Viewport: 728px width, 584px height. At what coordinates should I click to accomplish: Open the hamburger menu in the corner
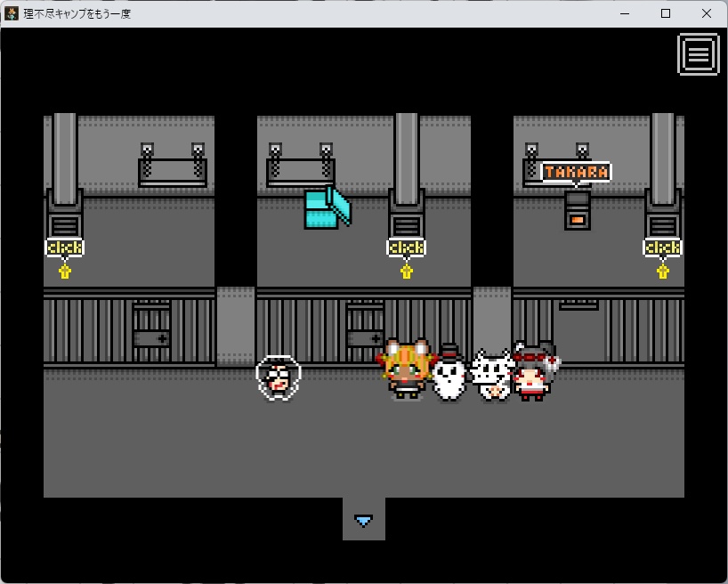(699, 54)
